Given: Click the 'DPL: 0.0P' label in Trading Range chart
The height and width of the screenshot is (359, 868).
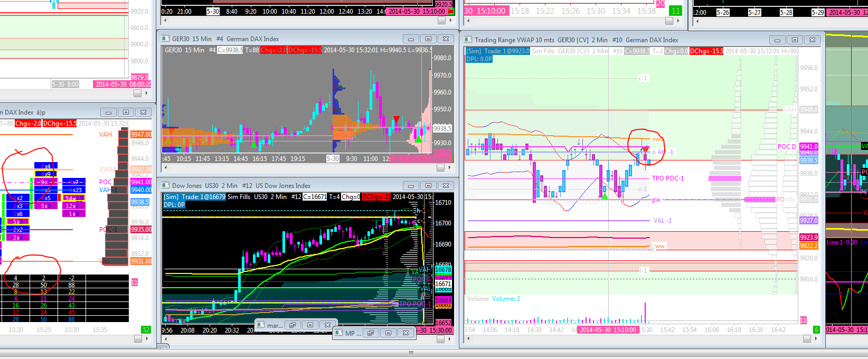Looking at the screenshot, I should (x=479, y=59).
